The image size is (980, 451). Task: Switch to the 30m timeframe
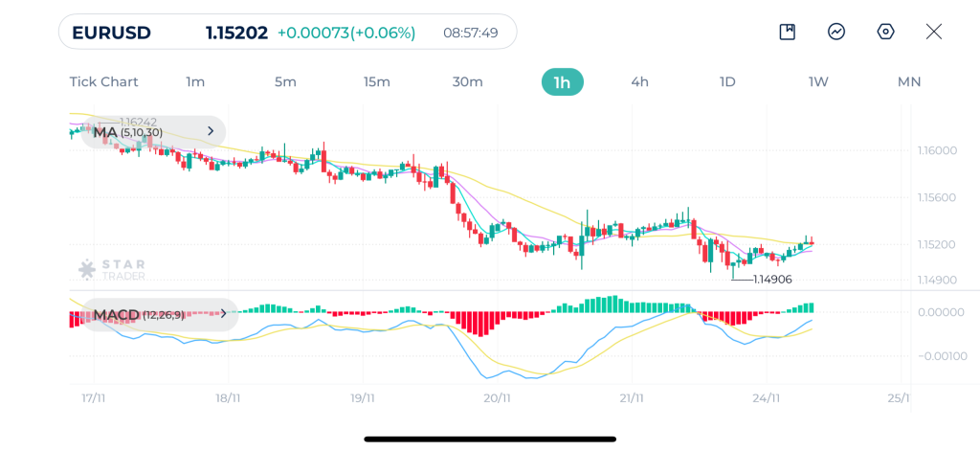click(x=467, y=81)
